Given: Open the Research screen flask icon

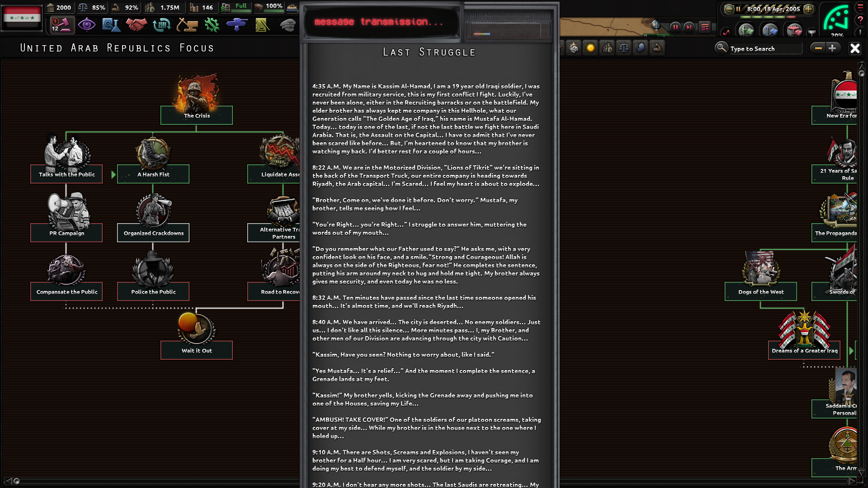Looking at the screenshot, I should coord(111,24).
